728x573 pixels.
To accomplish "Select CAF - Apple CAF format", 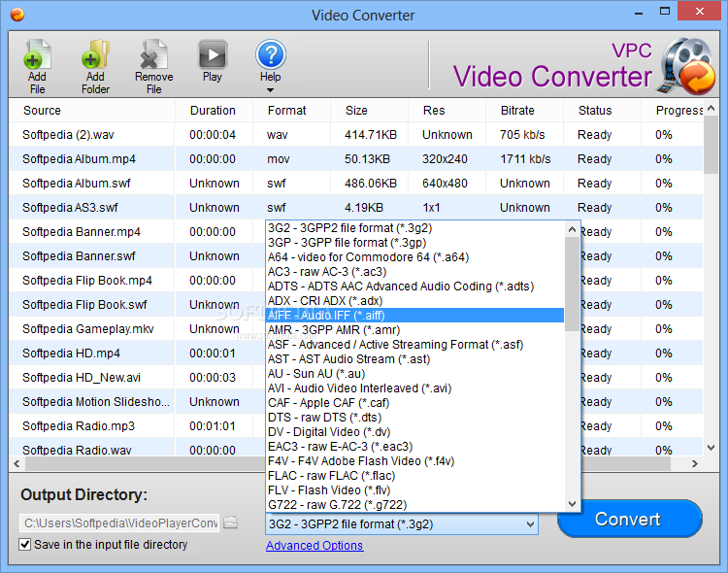I will click(x=415, y=403).
